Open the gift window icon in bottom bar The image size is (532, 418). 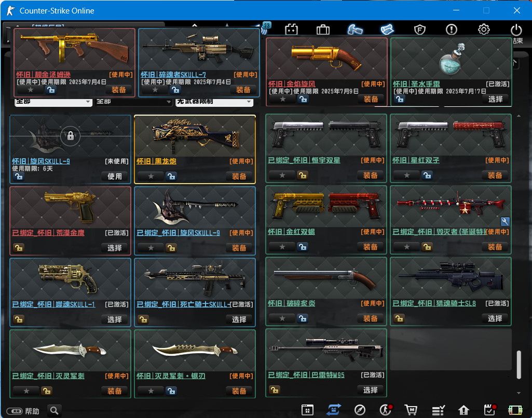(x=307, y=410)
